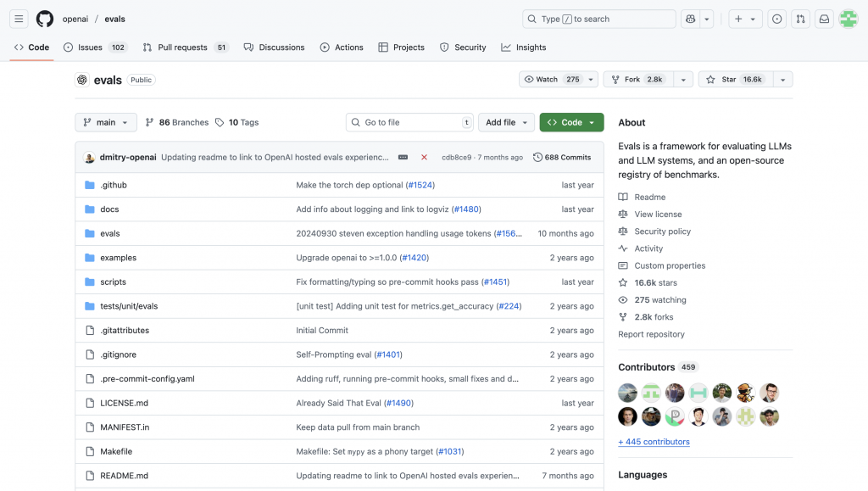Switch to the Actions tab

342,47
